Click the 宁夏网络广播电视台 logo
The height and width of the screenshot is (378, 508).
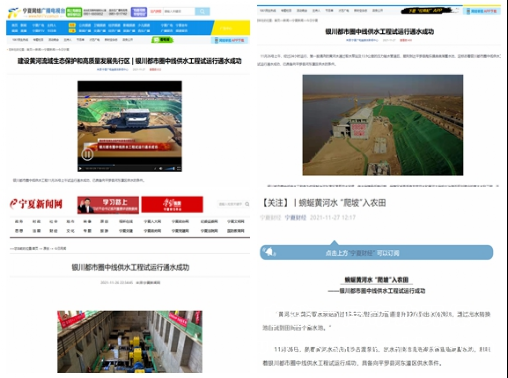click(36, 13)
